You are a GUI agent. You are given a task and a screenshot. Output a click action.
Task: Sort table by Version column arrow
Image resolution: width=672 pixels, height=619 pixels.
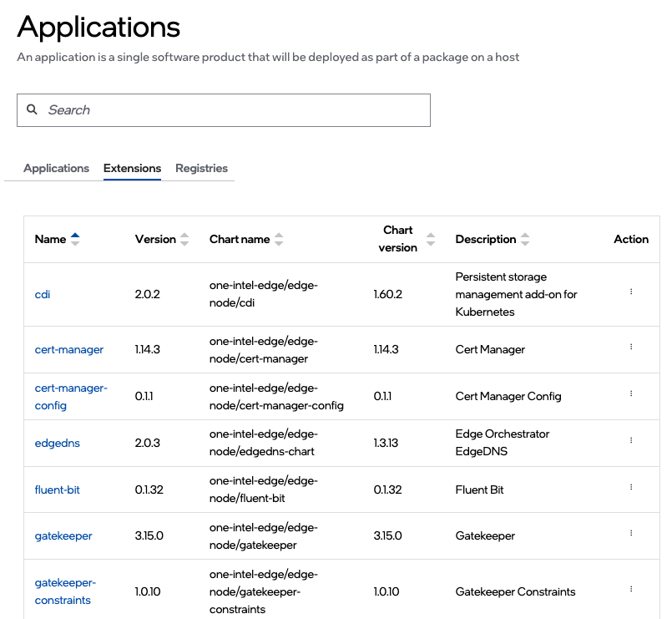coord(184,239)
